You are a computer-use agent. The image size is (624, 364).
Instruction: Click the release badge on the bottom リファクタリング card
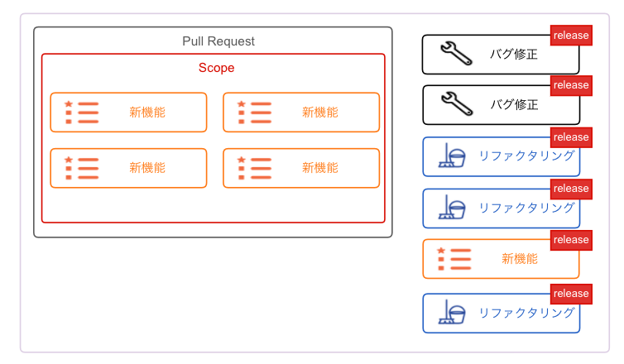point(571,294)
